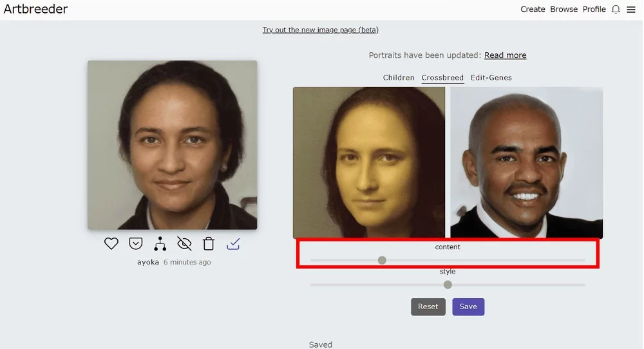The image size is (644, 349).
Task: Open the main generated portrait image
Action: point(173,145)
